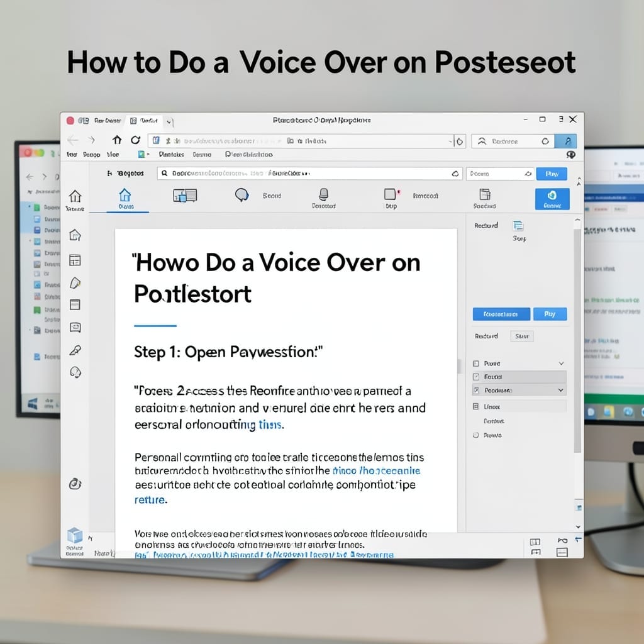Toggle the "Eoutd" checkbox in right panel
Image resolution: width=644 pixels, height=644 pixels.
click(x=476, y=377)
